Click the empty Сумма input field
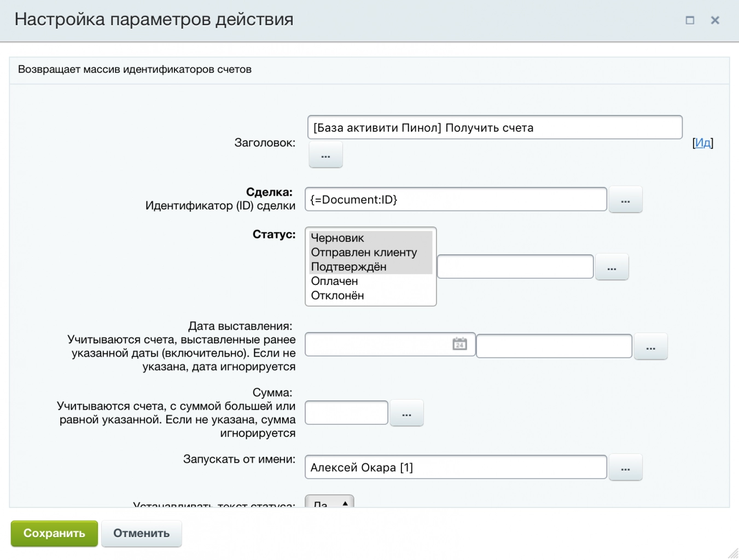The width and height of the screenshot is (739, 560). click(x=346, y=412)
